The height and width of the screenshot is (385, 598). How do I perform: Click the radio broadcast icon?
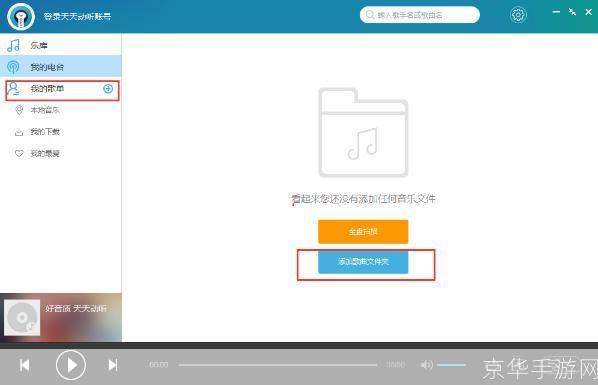13,67
